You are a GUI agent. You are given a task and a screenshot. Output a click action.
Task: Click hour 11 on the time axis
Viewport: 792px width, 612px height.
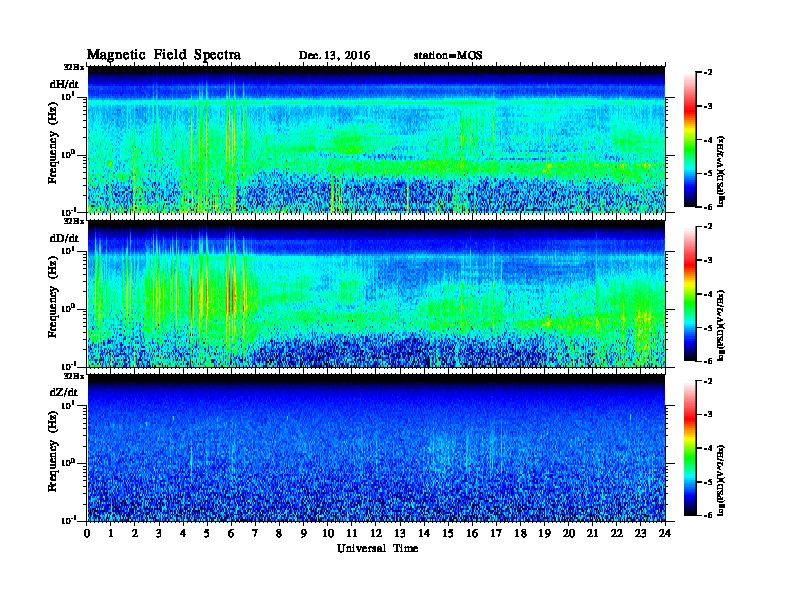point(352,534)
